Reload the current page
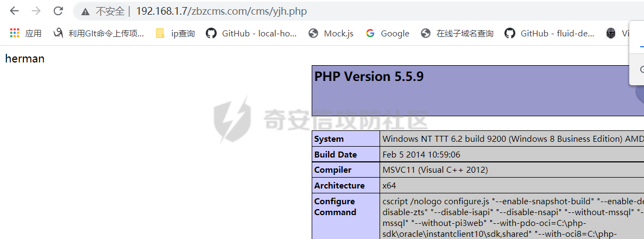 [58, 11]
